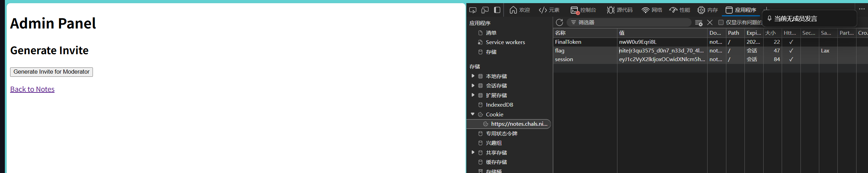This screenshot has height=173, width=868.
Task: Open the 元素 elements tab
Action: [x=549, y=10]
